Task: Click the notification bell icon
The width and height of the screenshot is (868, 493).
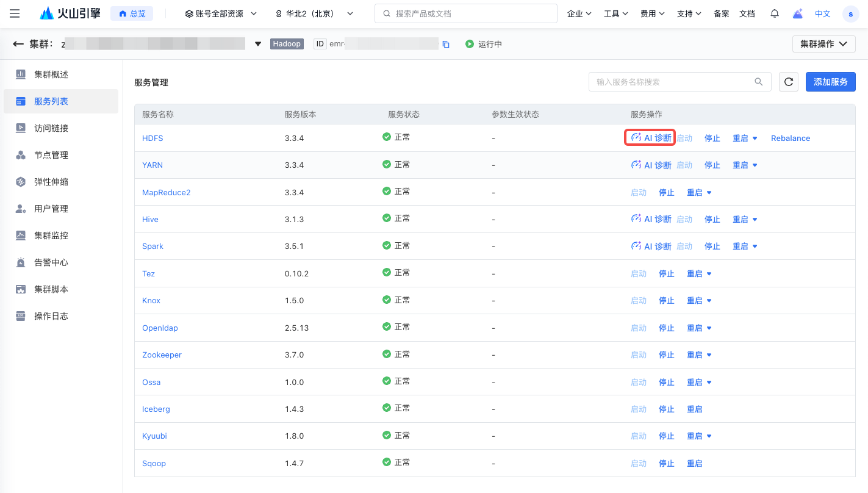Action: click(x=775, y=13)
